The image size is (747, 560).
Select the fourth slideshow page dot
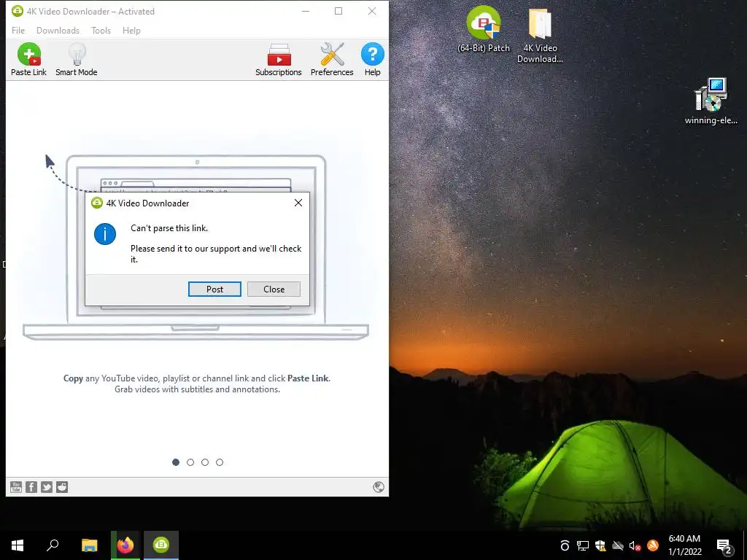[220, 462]
